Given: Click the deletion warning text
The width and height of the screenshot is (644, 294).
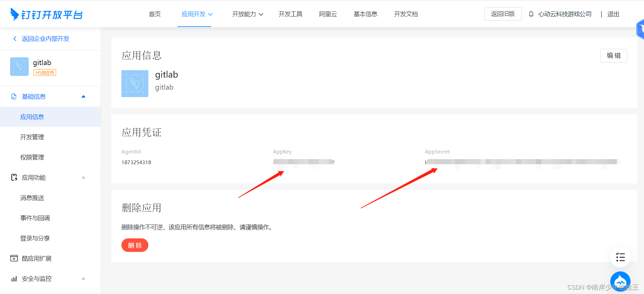Looking at the screenshot, I should pos(198,227).
